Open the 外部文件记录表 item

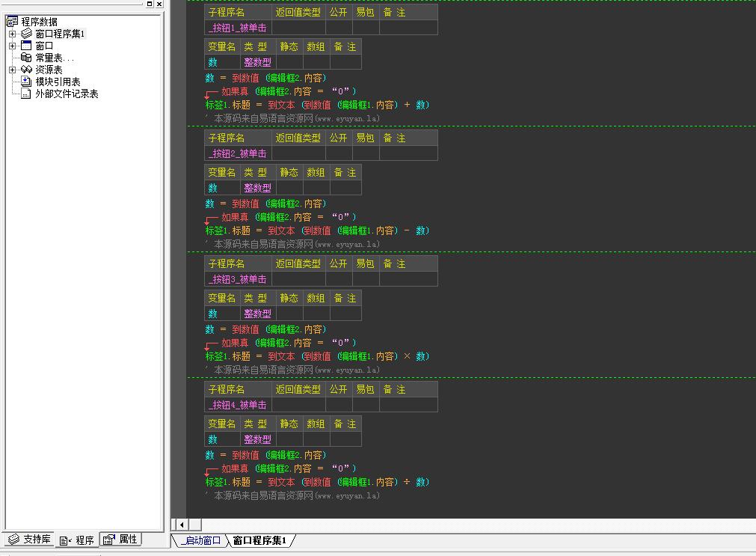click(x=67, y=94)
